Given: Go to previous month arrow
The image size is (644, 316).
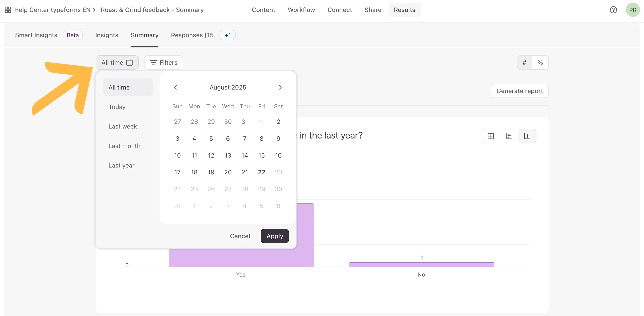Looking at the screenshot, I should tap(175, 87).
